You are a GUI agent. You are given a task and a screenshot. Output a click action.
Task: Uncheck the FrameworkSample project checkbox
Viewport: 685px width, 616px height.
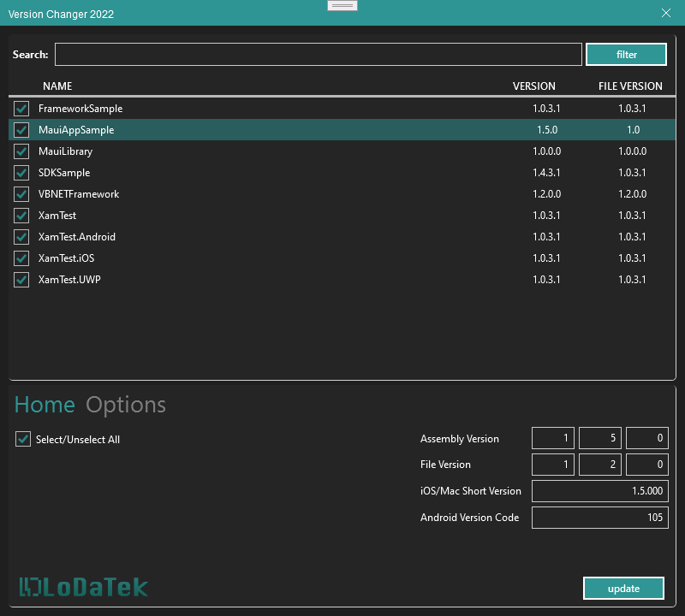(21, 109)
